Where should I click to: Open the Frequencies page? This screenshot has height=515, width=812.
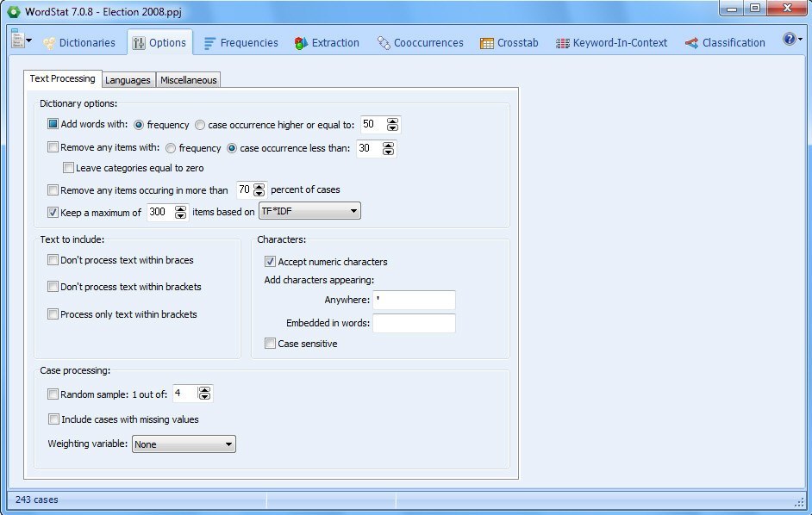(240, 42)
